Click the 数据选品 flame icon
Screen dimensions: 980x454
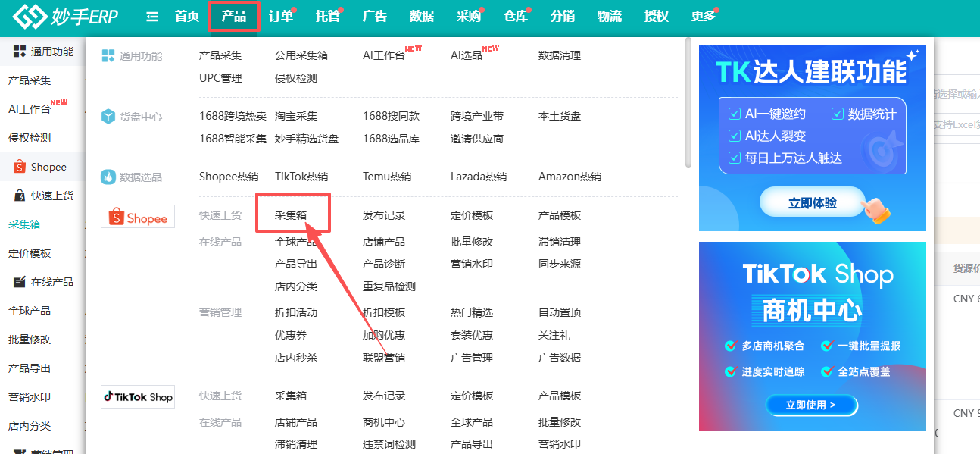click(108, 177)
